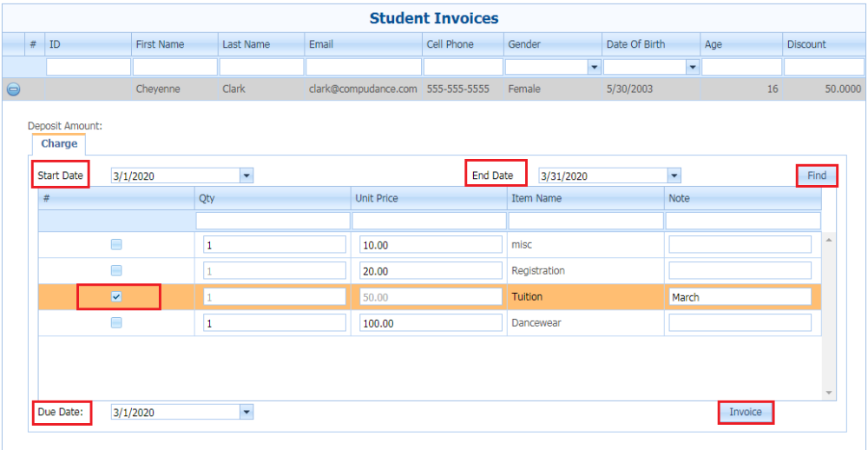Select the misc item name
Viewport: 868px width, 450px height.
[x=522, y=244]
